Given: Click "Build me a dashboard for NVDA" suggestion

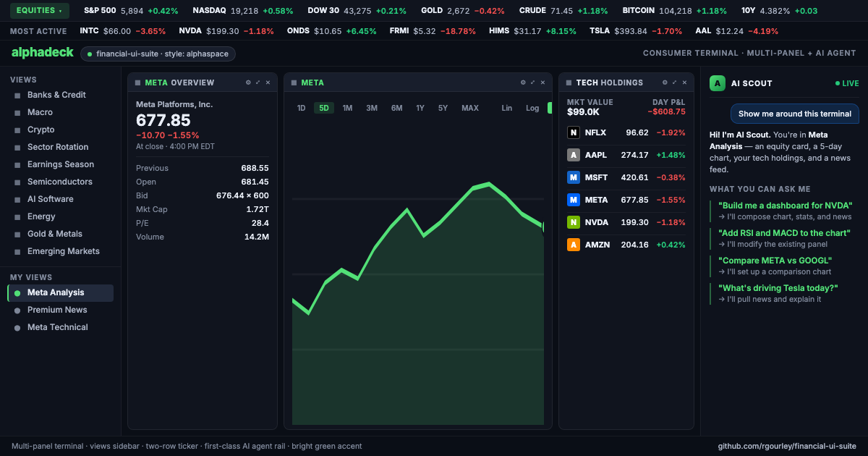Looking at the screenshot, I should (x=784, y=211).
